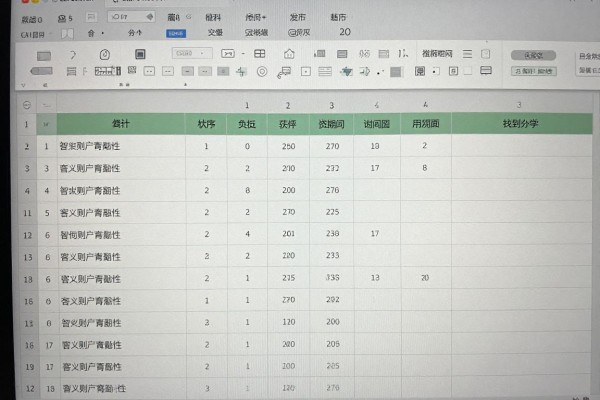
Task: Click the cell containing 225
Action: point(332,212)
